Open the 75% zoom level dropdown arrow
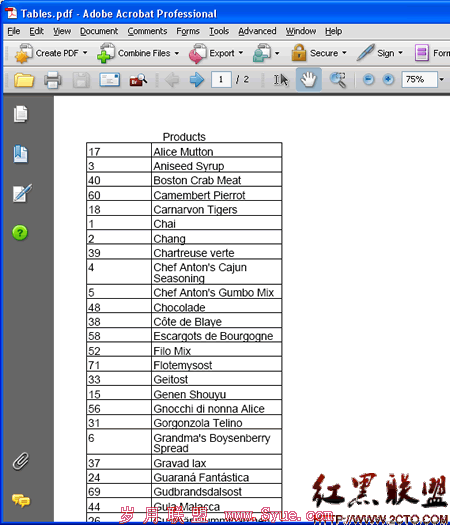The height and width of the screenshot is (525, 450). coord(442,79)
